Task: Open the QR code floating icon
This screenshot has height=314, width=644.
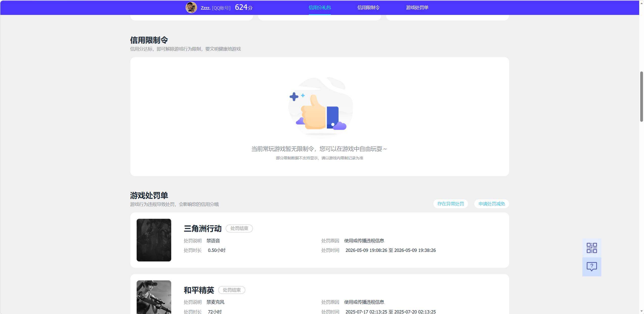Action: (591, 248)
